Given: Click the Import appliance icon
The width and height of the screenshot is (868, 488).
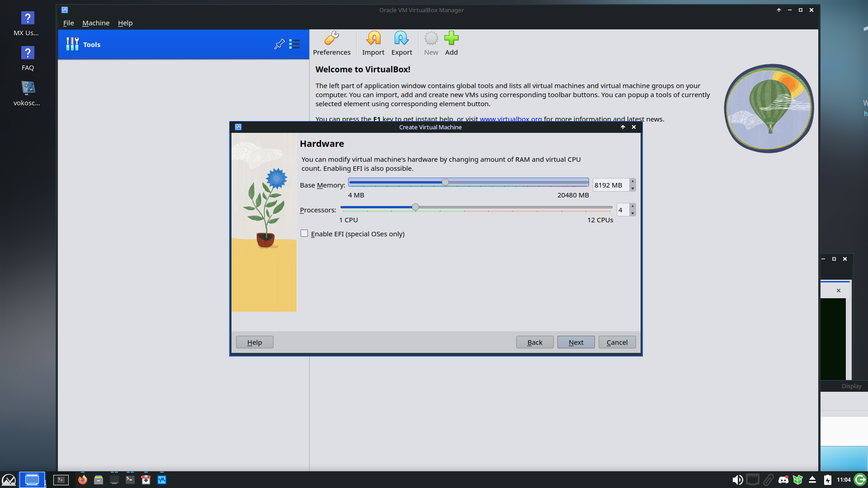Looking at the screenshot, I should click(x=373, y=38).
